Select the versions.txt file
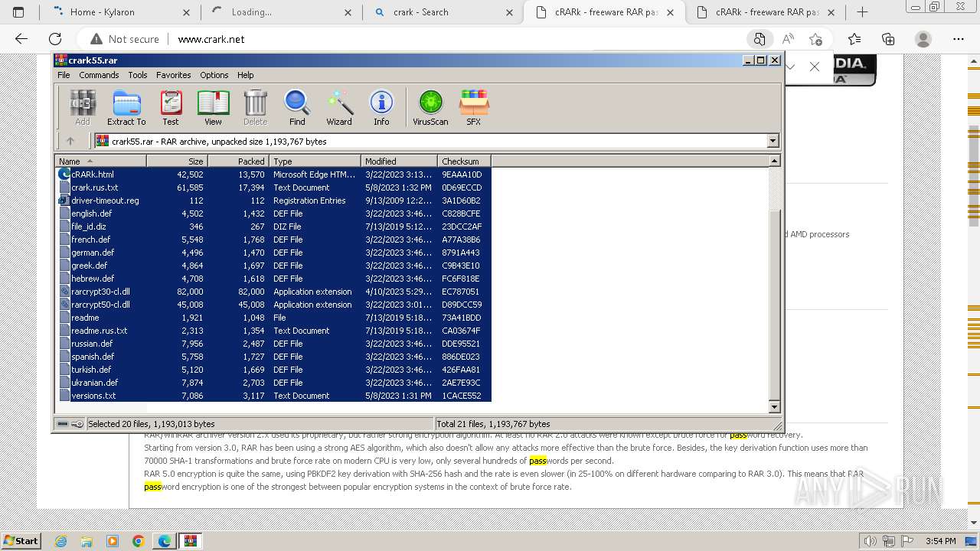Image resolution: width=980 pixels, height=551 pixels. (x=93, y=396)
